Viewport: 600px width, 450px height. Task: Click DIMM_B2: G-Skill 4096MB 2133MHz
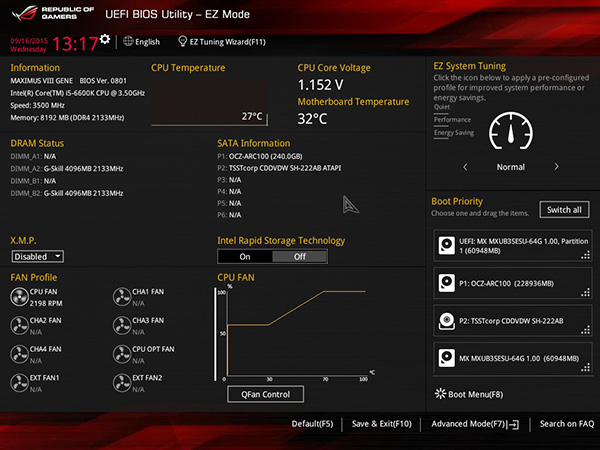[x=67, y=193]
